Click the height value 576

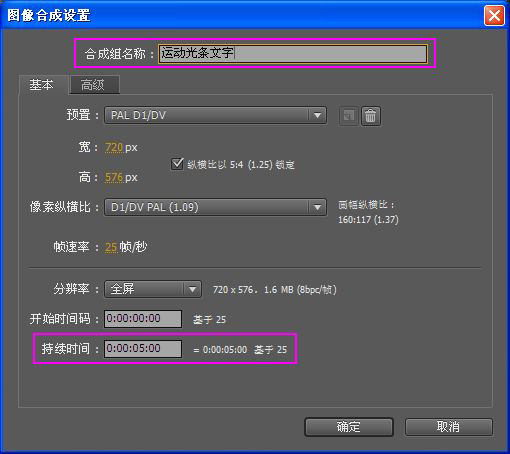(114, 177)
